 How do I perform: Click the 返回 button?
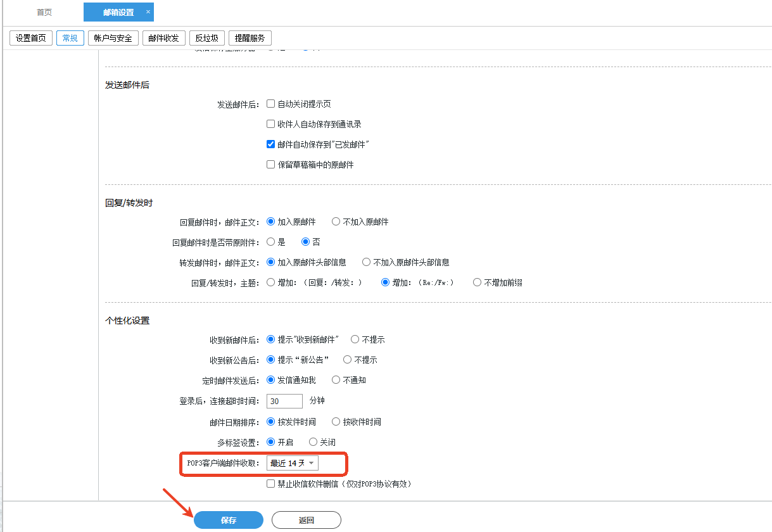[306, 520]
